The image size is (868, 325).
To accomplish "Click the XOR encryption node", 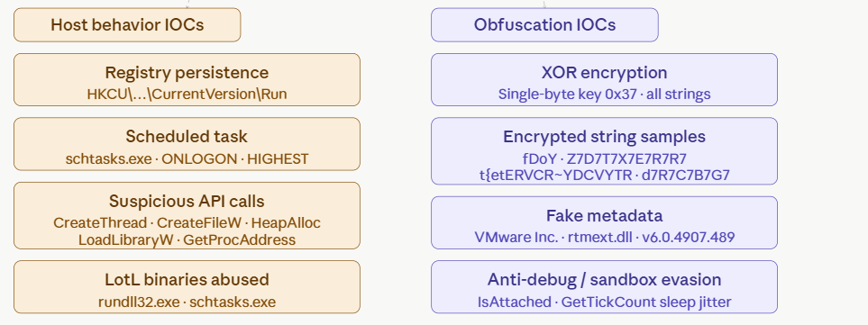I will click(605, 79).
